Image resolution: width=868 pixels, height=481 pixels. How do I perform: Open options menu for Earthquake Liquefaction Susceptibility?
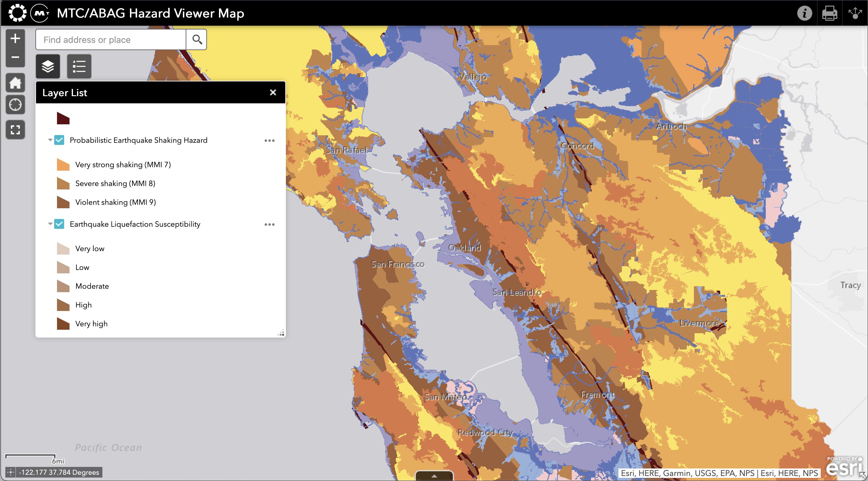[269, 224]
